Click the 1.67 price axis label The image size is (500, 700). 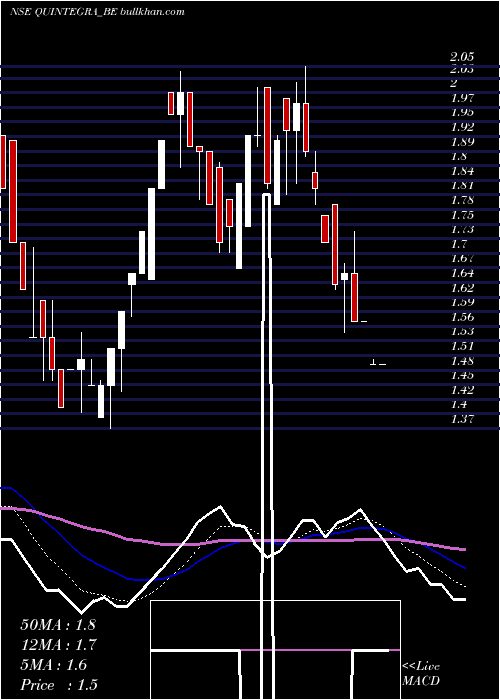point(462,258)
